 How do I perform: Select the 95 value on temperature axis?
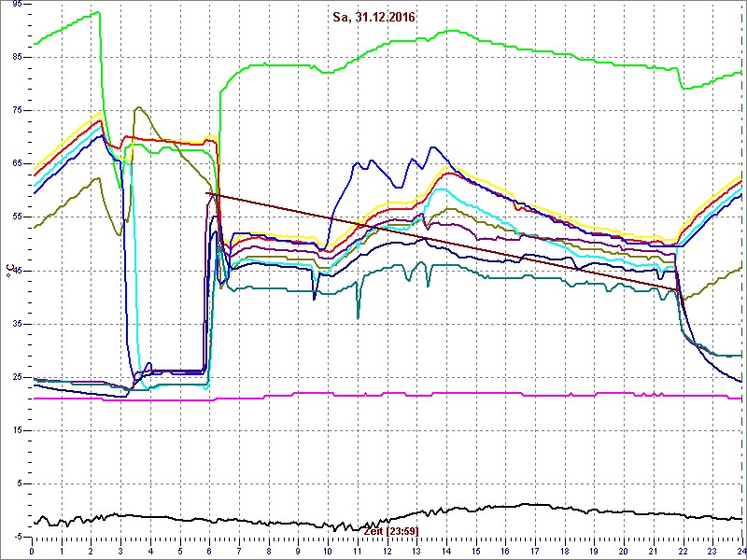coord(17,4)
